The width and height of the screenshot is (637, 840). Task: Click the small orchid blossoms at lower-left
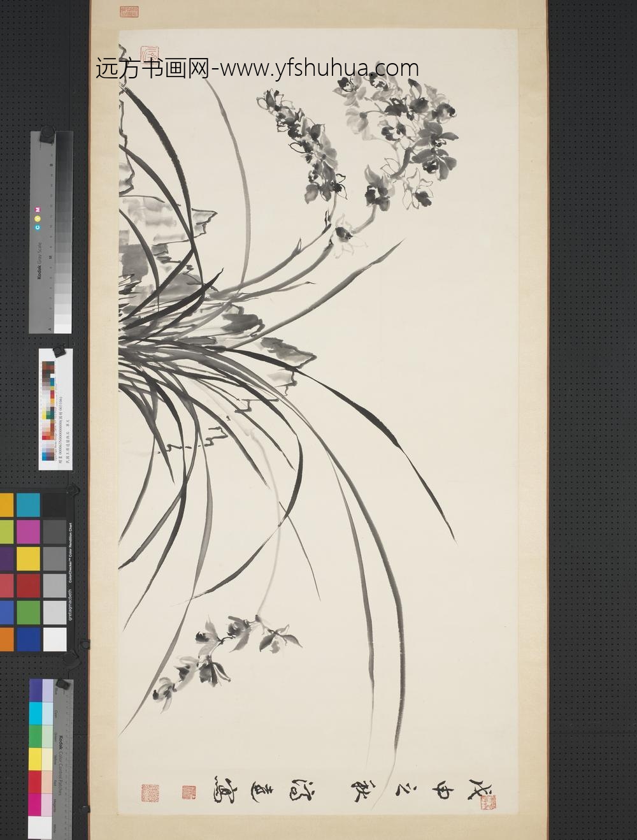point(210,656)
